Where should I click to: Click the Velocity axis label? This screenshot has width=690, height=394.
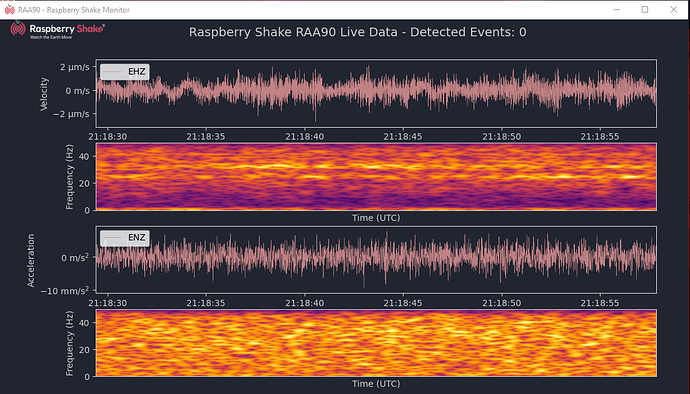pos(44,94)
